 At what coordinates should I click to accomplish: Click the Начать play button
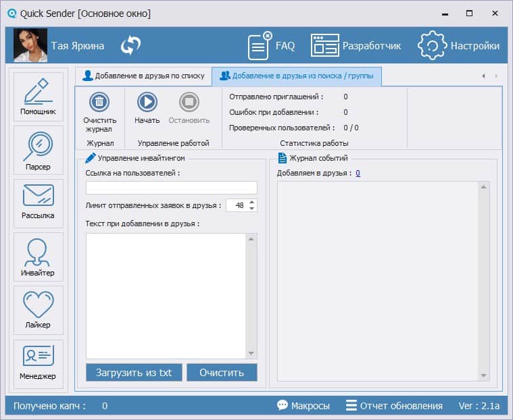click(147, 102)
